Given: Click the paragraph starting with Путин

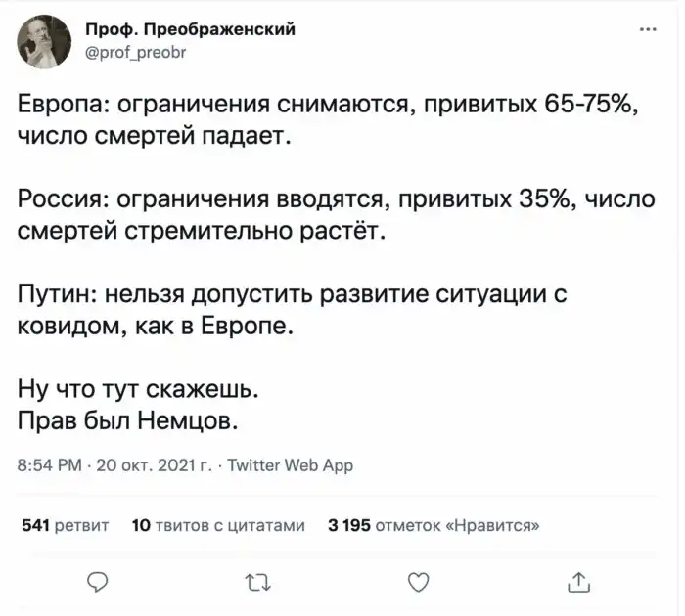Looking at the screenshot, I should [294, 310].
